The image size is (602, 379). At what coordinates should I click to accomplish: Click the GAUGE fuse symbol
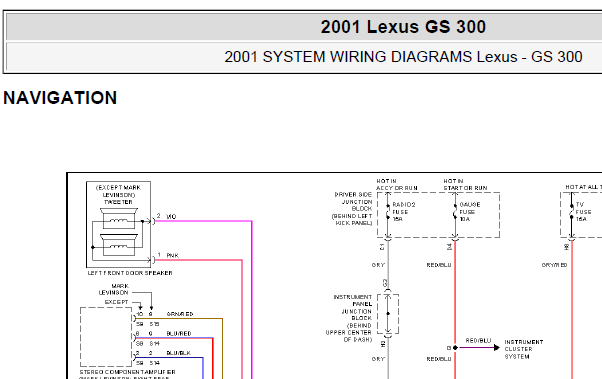pos(455,212)
